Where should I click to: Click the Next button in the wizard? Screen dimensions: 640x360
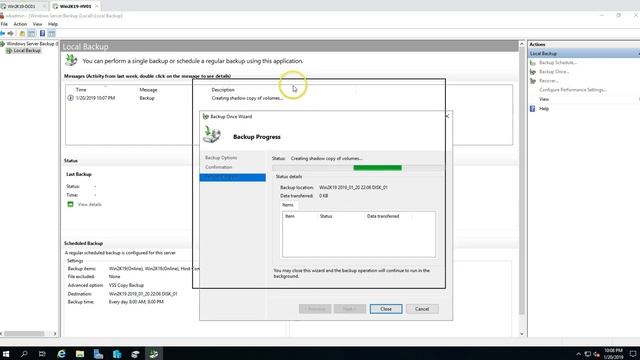pos(350,309)
